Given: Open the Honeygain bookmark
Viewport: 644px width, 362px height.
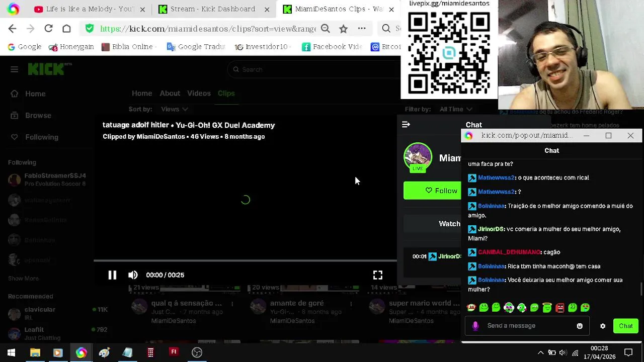Looking at the screenshot, I should (71, 47).
